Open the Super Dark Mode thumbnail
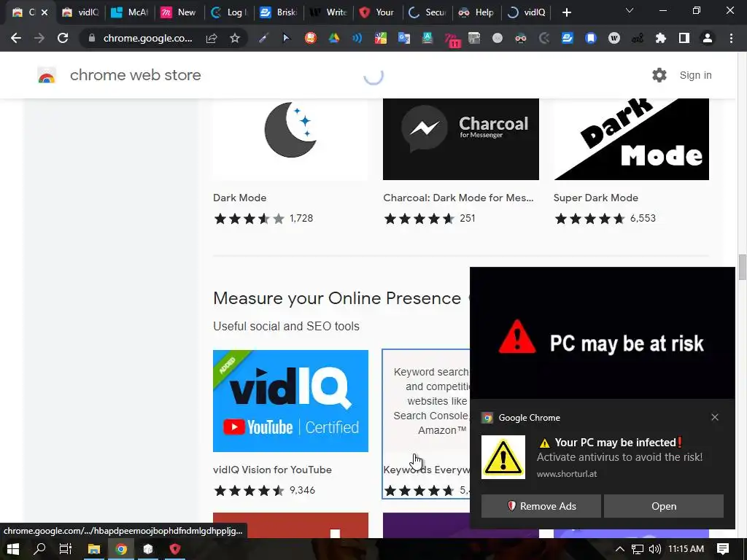The width and height of the screenshot is (747, 560). (631, 139)
